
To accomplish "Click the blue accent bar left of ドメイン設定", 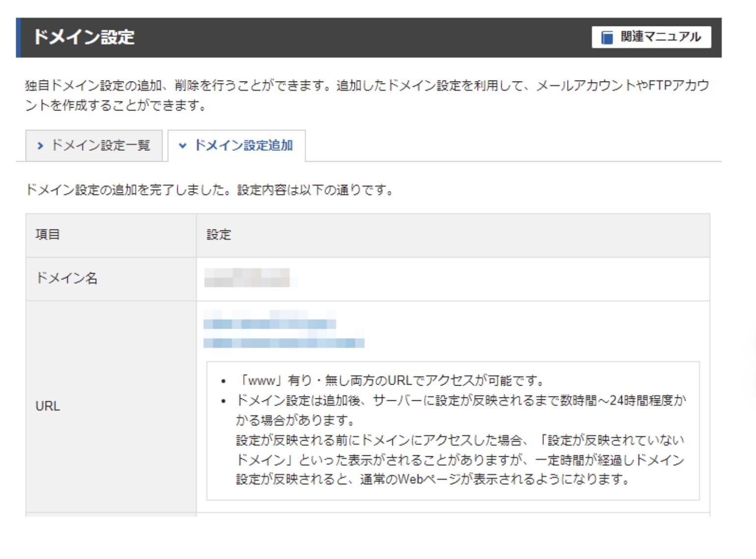I will (x=19, y=38).
